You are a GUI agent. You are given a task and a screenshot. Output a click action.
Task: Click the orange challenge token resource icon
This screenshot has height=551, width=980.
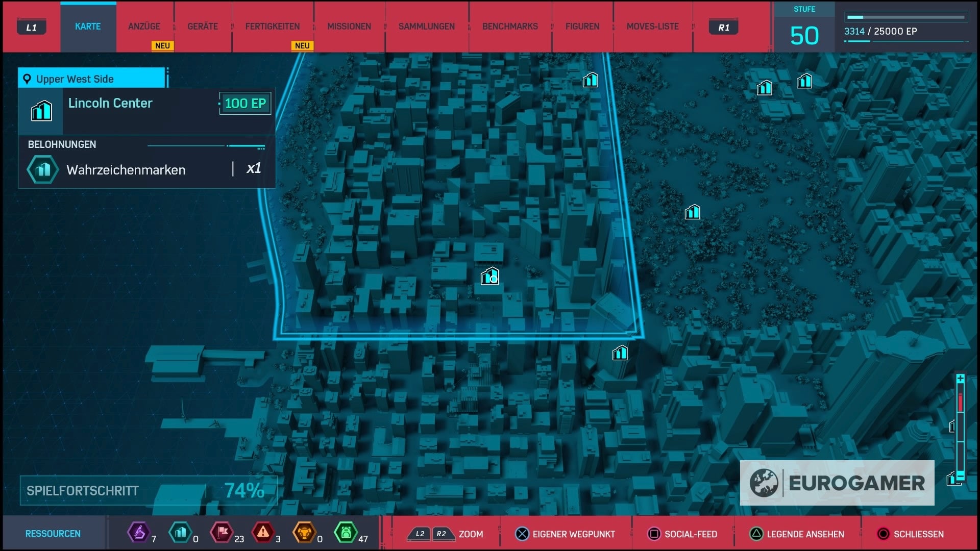[x=304, y=533]
